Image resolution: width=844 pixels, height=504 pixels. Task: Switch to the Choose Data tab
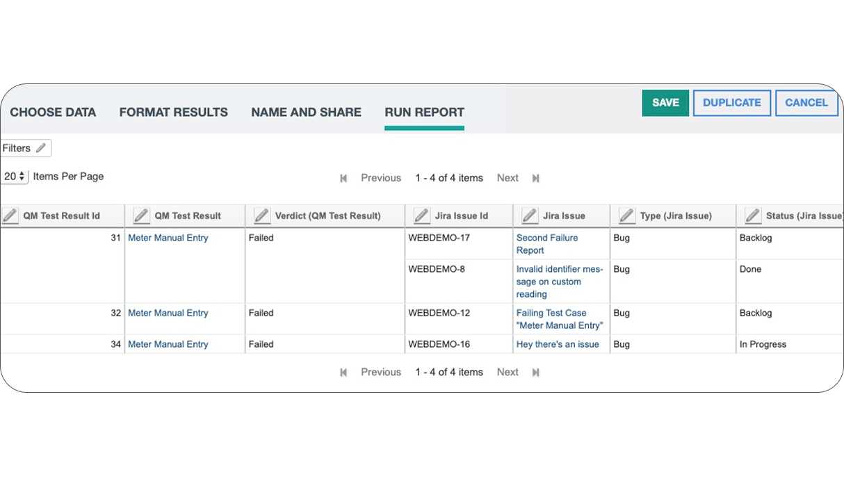click(x=53, y=112)
